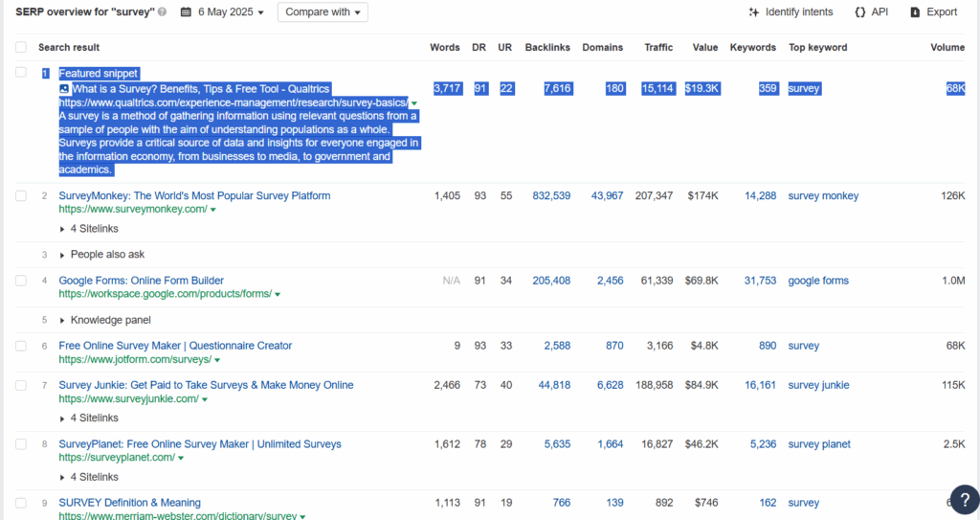Screen dimensions: 980x520
Task: Open the SURVEY Definition & Meaning link
Action: [129, 503]
